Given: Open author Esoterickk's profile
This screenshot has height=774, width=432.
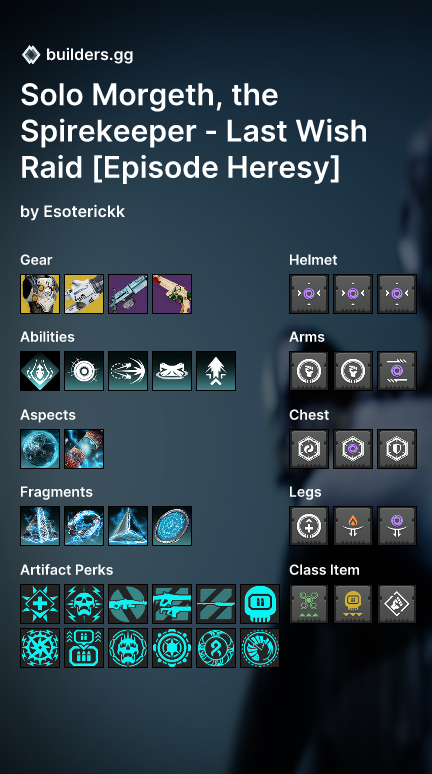Looking at the screenshot, I should tap(84, 211).
